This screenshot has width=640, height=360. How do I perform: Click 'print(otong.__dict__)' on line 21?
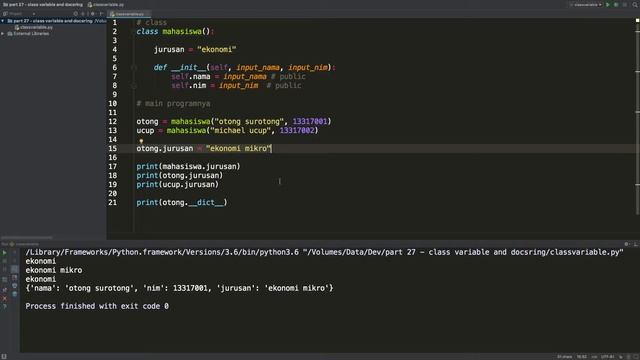pyautogui.click(x=182, y=202)
